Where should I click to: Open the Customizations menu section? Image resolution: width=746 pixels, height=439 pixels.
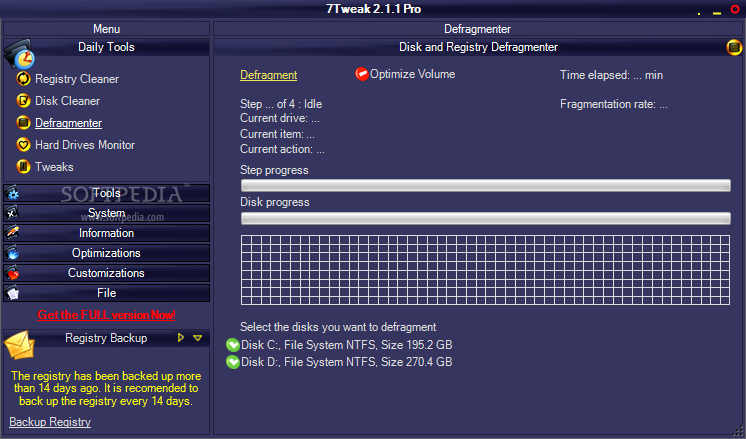[106, 273]
